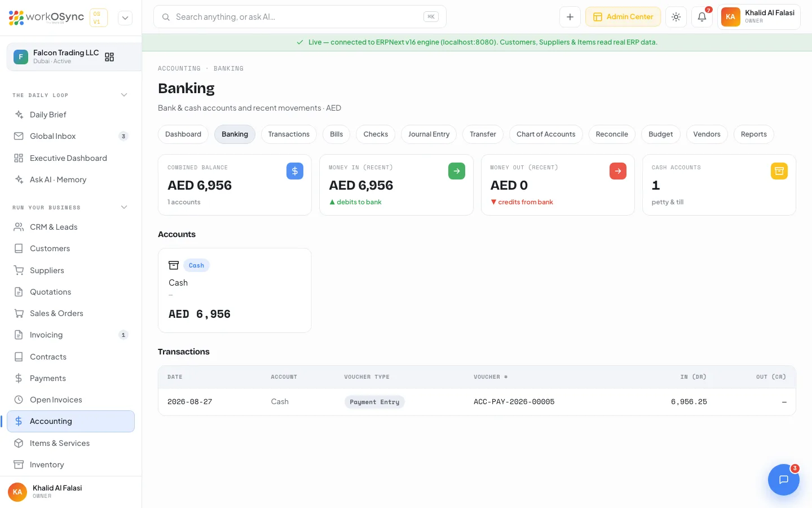Open Inventory in sidebar
Screen dimensions: 812x508
tap(71, 465)
